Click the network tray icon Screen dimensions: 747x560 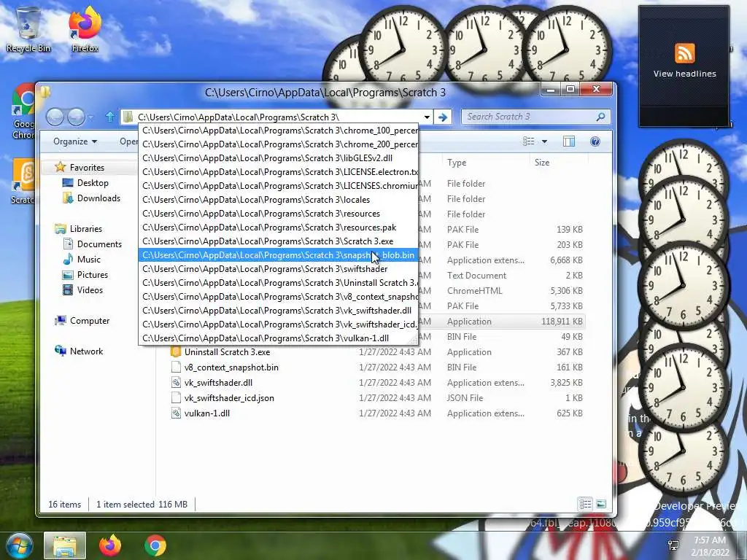click(x=673, y=545)
